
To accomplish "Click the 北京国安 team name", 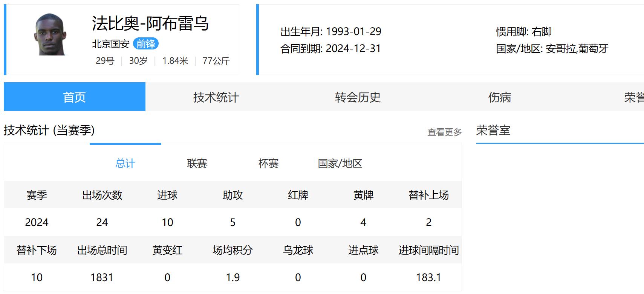I will point(111,44).
